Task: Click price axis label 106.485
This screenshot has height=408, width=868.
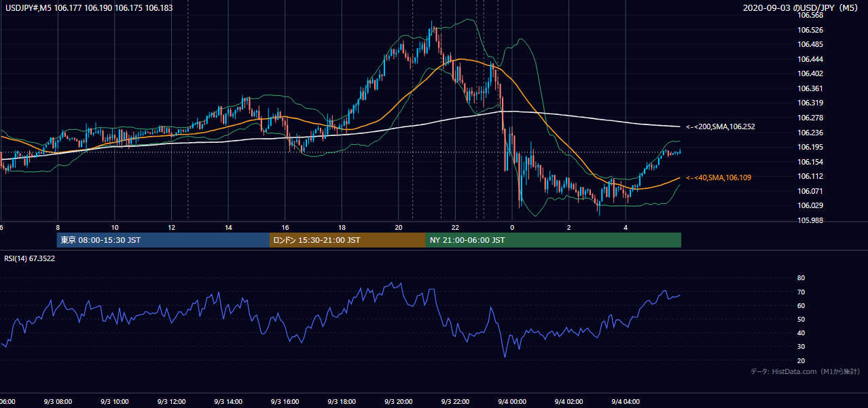Action: (x=810, y=44)
